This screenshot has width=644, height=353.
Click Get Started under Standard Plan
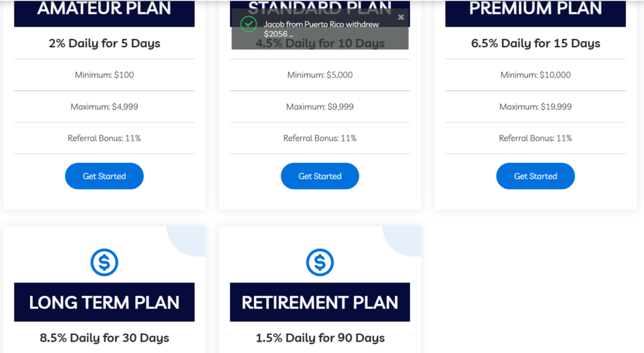(x=319, y=176)
